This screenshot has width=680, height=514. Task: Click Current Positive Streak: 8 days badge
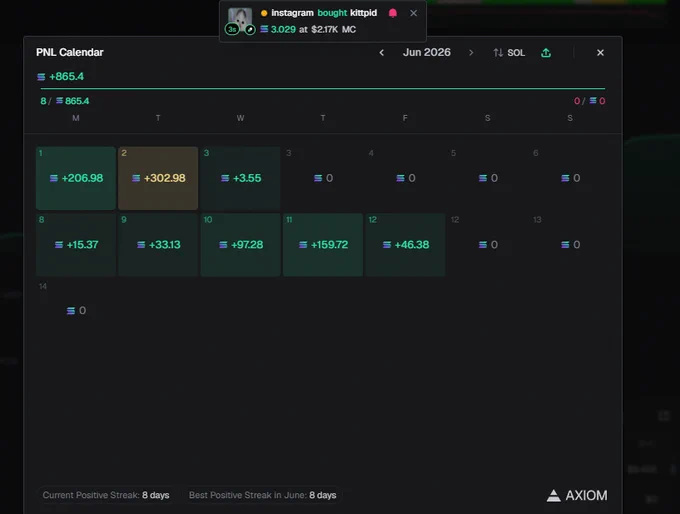coord(106,495)
